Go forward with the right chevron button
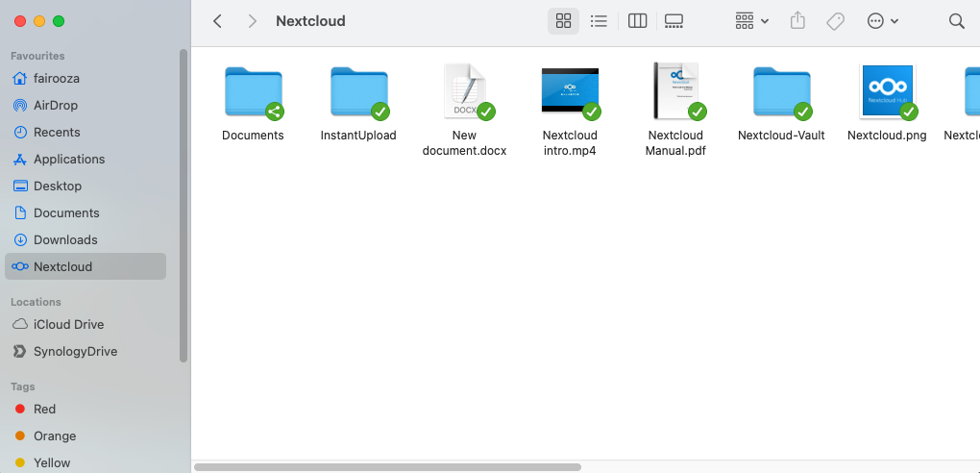The image size is (980, 473). 253,21
